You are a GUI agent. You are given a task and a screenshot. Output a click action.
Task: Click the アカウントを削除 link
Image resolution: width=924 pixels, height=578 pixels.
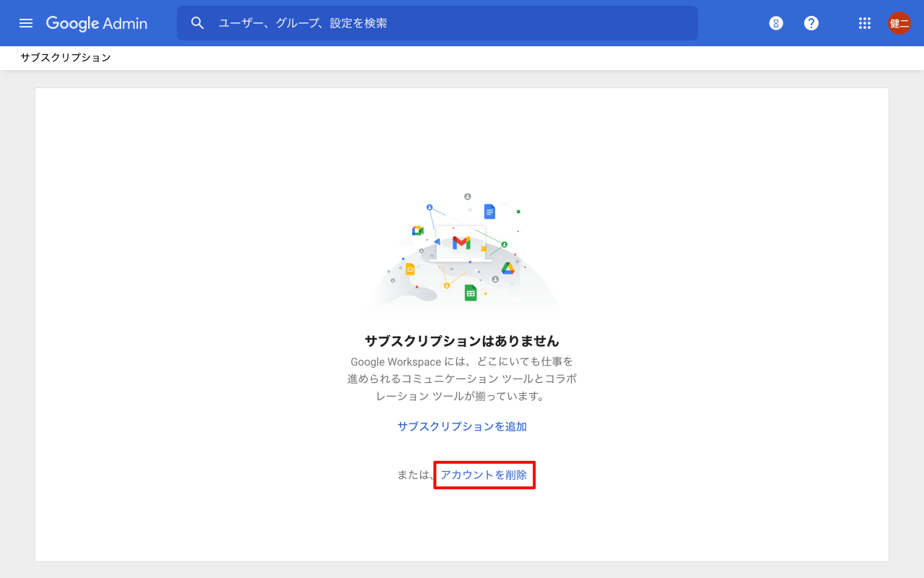[x=484, y=475]
